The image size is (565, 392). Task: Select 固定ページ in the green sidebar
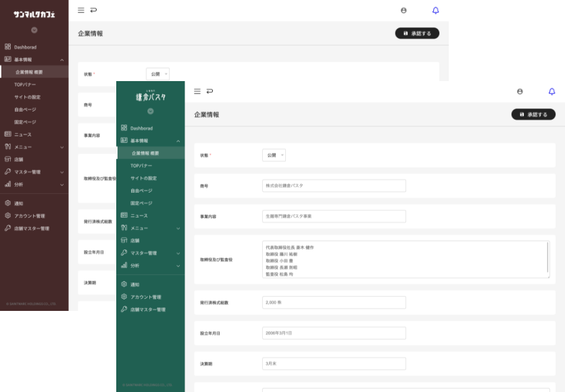[x=141, y=203]
